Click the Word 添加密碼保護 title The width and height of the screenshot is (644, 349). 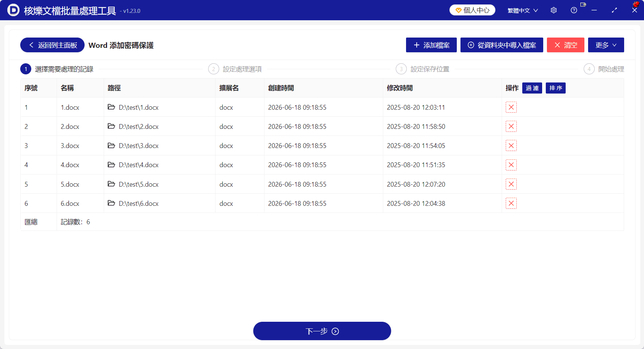(x=121, y=45)
